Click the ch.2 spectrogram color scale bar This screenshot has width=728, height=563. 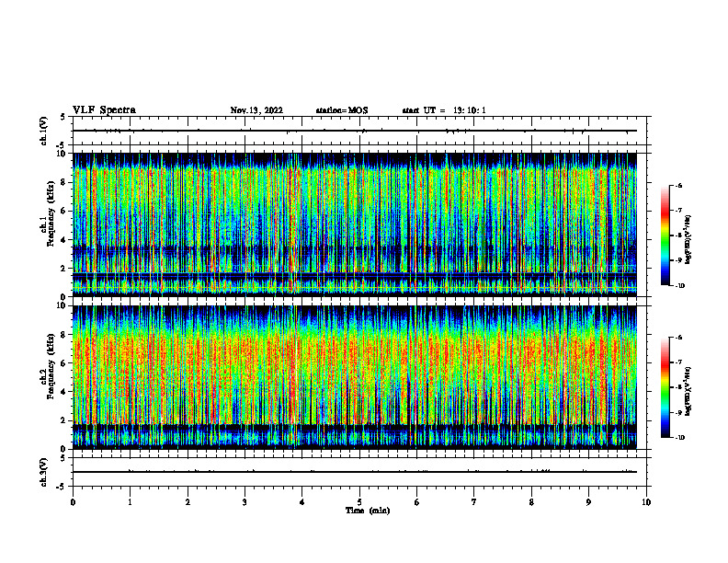665,387
